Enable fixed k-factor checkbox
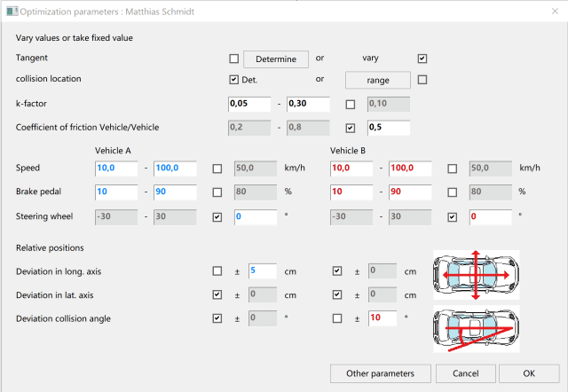 coord(351,105)
